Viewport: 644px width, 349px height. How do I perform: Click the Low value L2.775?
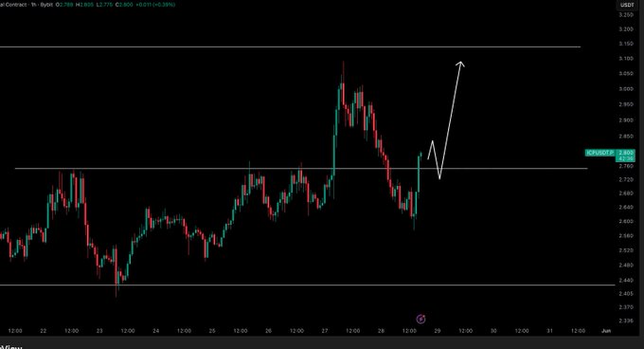coord(104,5)
